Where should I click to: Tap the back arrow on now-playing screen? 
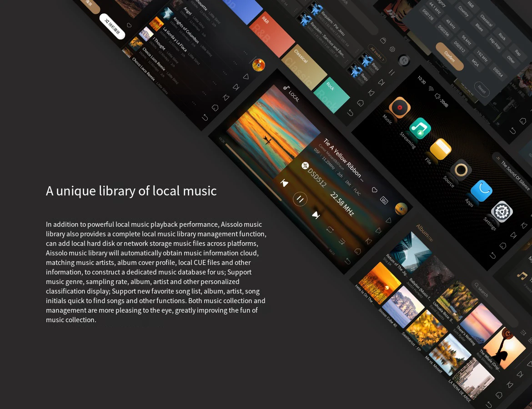tap(348, 261)
